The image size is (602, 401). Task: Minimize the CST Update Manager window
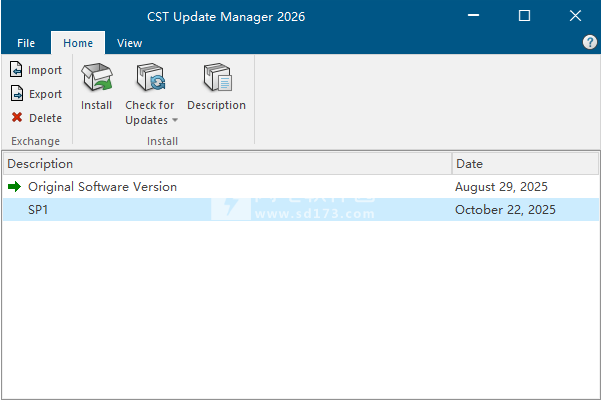tap(477, 16)
